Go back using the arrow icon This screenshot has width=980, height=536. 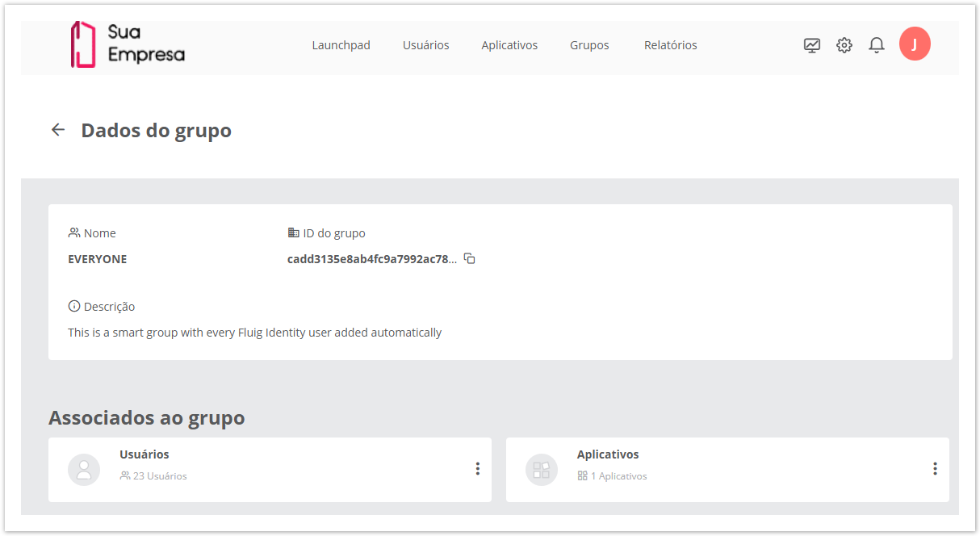tap(58, 130)
